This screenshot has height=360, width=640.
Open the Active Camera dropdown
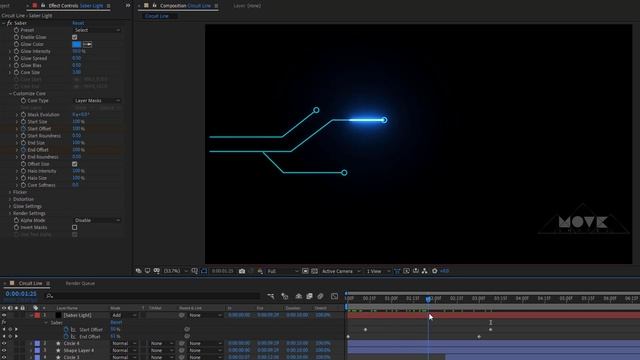(341, 271)
